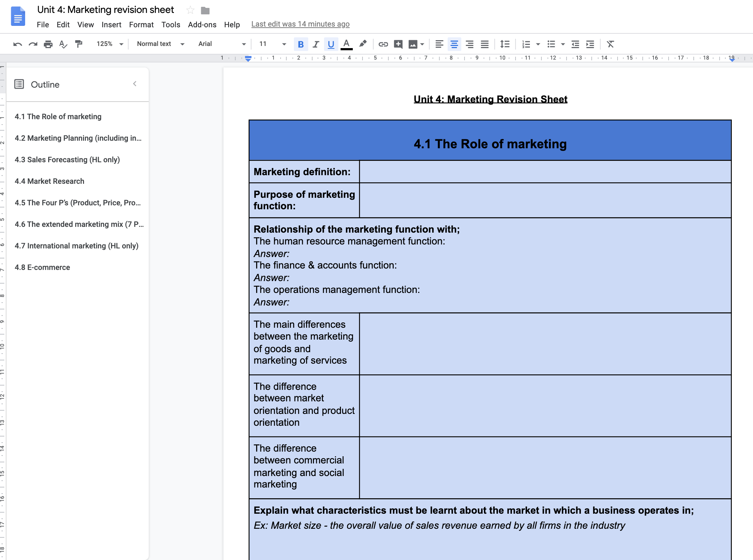Screen dimensions: 753x560
Task: Open spelling and grammar check icon
Action: pos(63,44)
